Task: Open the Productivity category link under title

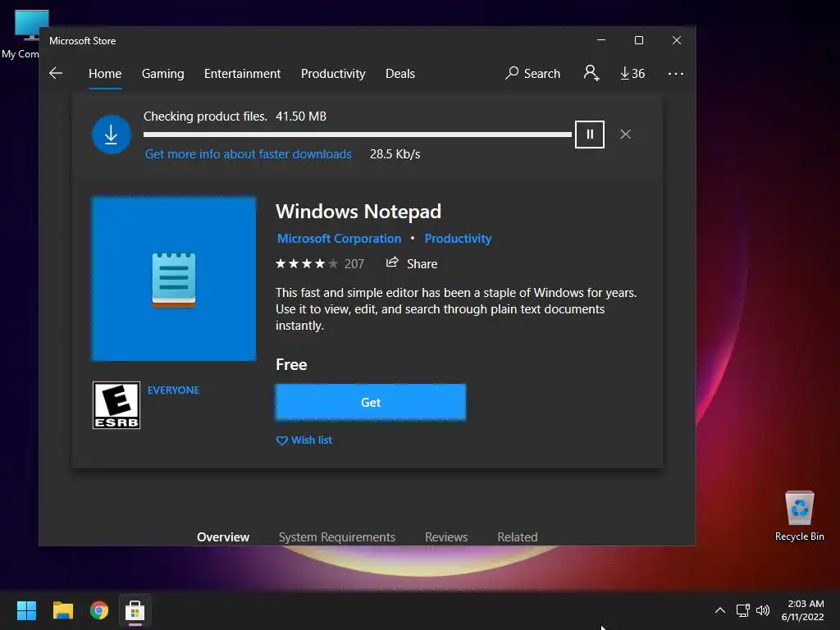Action: pos(458,239)
